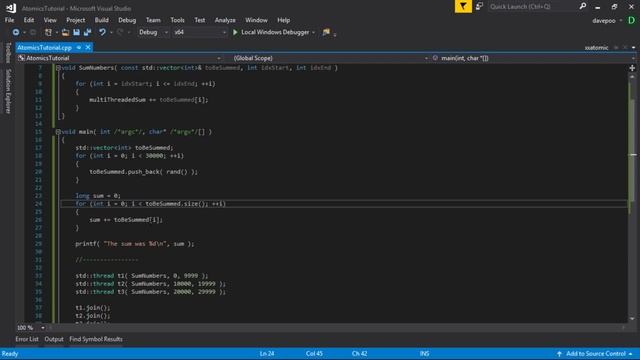Click the feedback icon beside Quick Launch
This screenshot has width=640, height=360.
[x=479, y=6]
